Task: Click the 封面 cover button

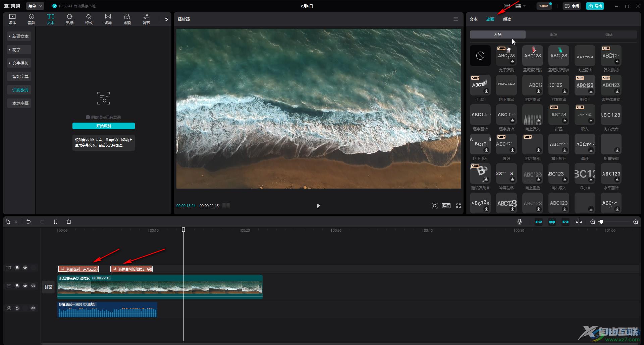Action: [x=48, y=287]
